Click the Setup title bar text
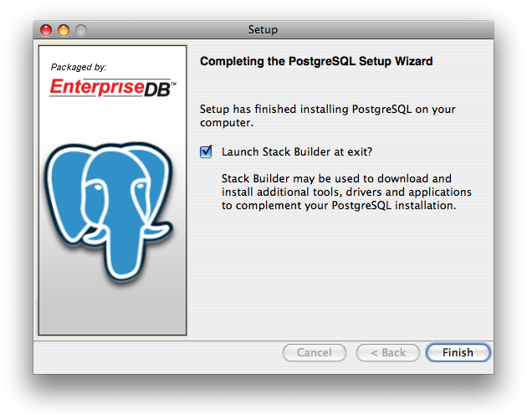The width and height of the screenshot is (527, 420). 263,30
